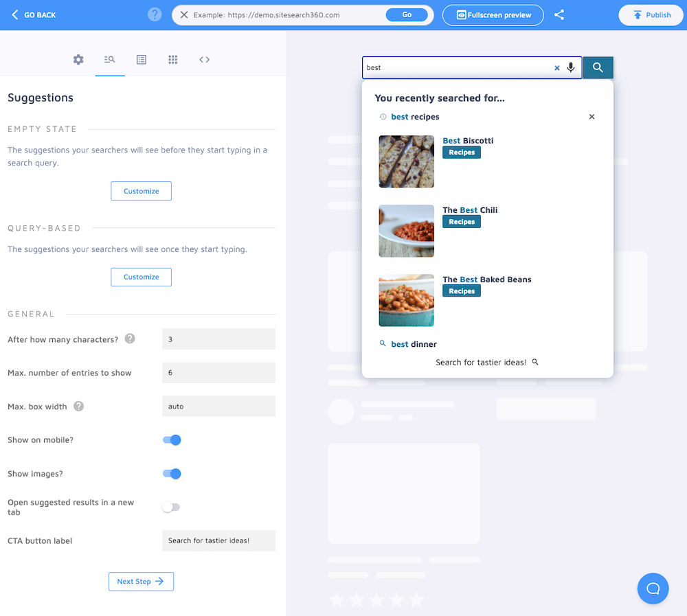This screenshot has width=687, height=616.
Task: Click the teal magnifying glass search button
Action: click(x=597, y=67)
